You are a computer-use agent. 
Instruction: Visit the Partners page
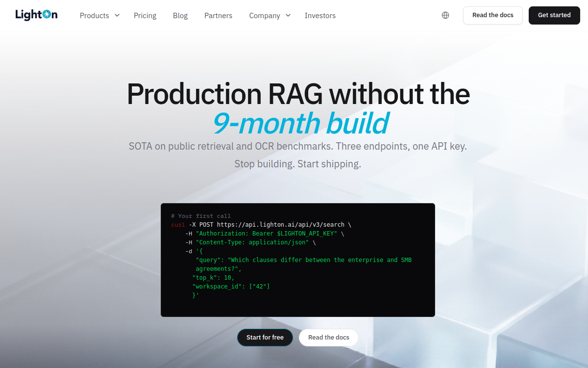(x=219, y=16)
